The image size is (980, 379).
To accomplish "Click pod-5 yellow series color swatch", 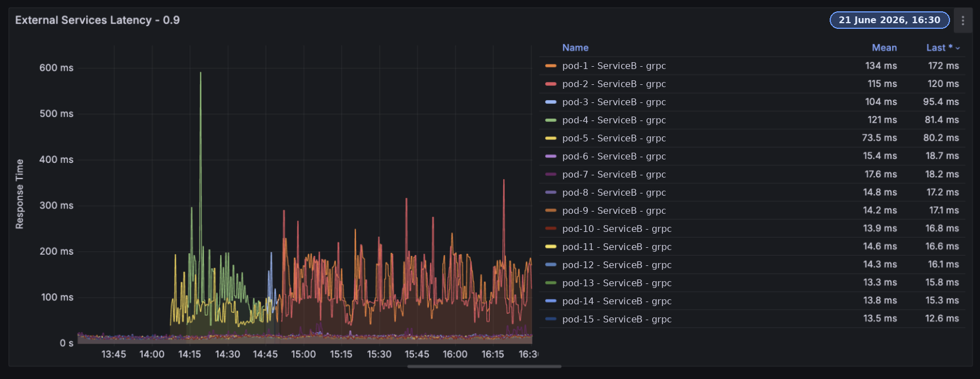I will (x=550, y=139).
